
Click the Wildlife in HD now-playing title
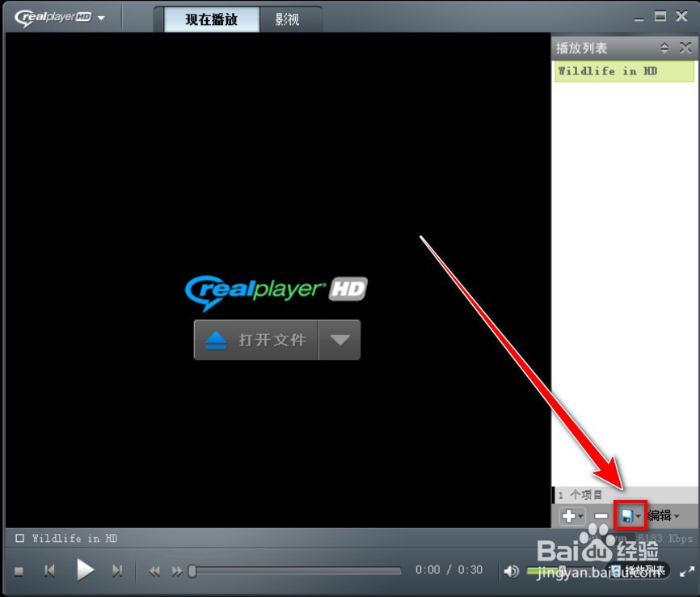(74, 539)
